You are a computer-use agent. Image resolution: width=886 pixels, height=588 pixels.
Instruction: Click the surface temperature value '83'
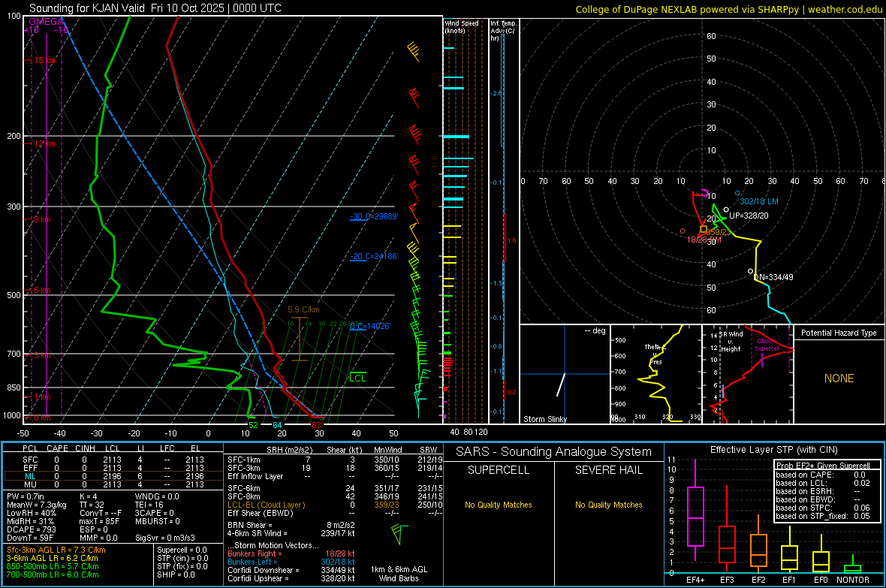click(x=316, y=425)
